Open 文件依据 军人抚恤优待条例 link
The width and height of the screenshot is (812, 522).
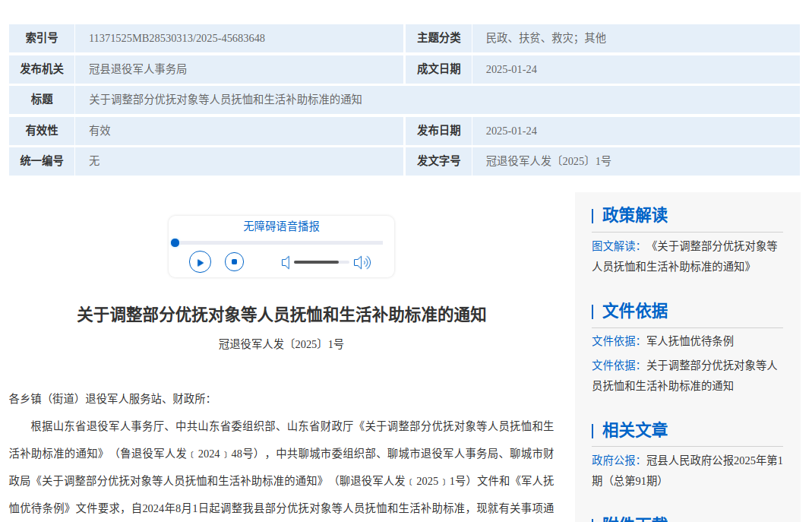point(663,340)
